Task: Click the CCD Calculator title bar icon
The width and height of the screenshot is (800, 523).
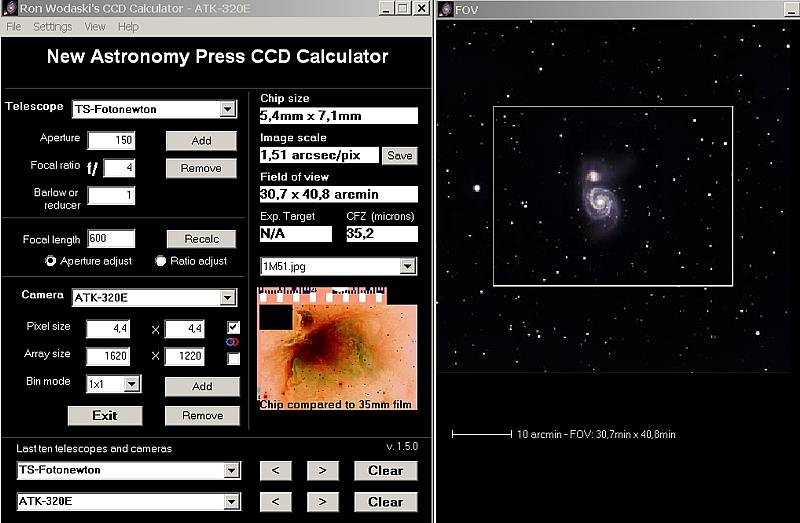Action: [9, 8]
